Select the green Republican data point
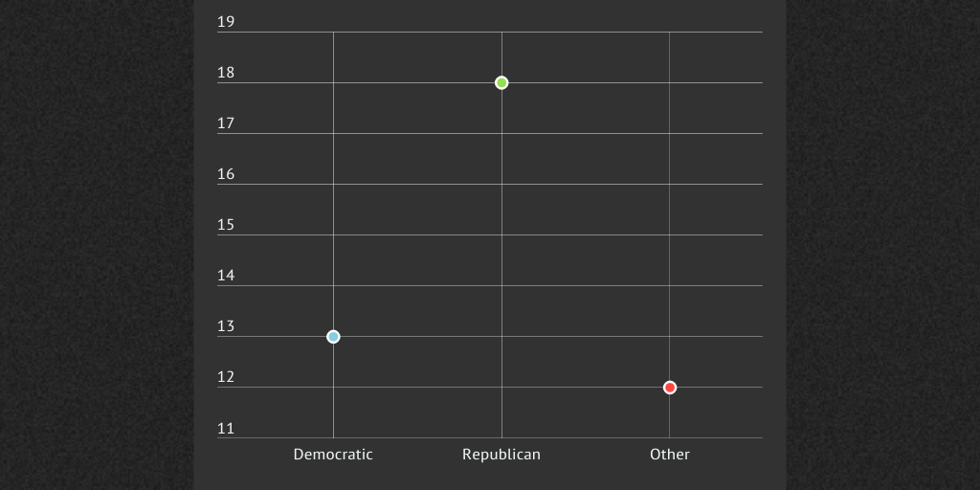 [501, 82]
